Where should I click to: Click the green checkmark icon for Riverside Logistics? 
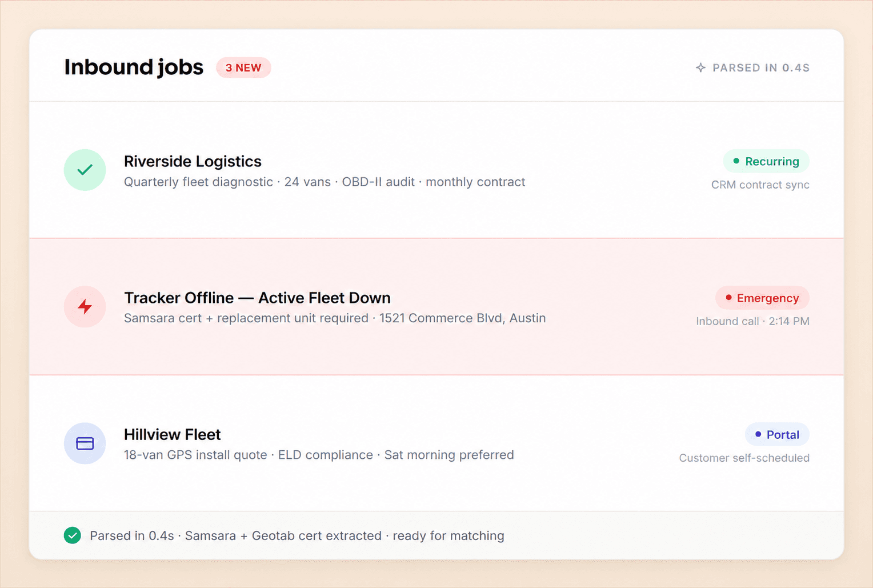pyautogui.click(x=85, y=170)
